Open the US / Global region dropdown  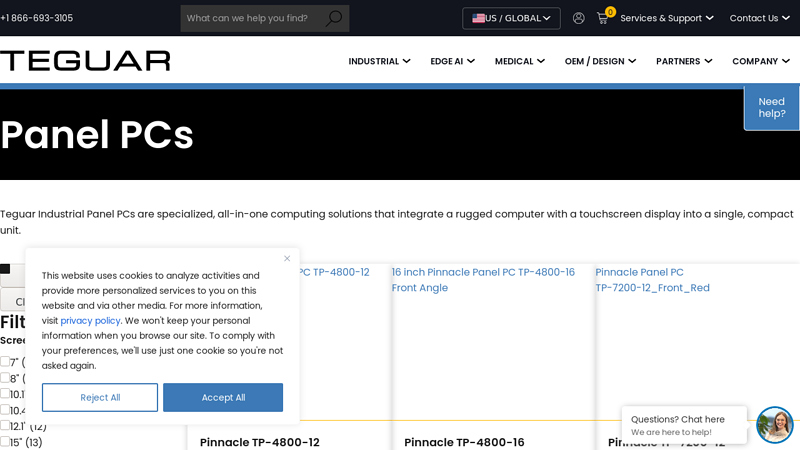pos(511,18)
